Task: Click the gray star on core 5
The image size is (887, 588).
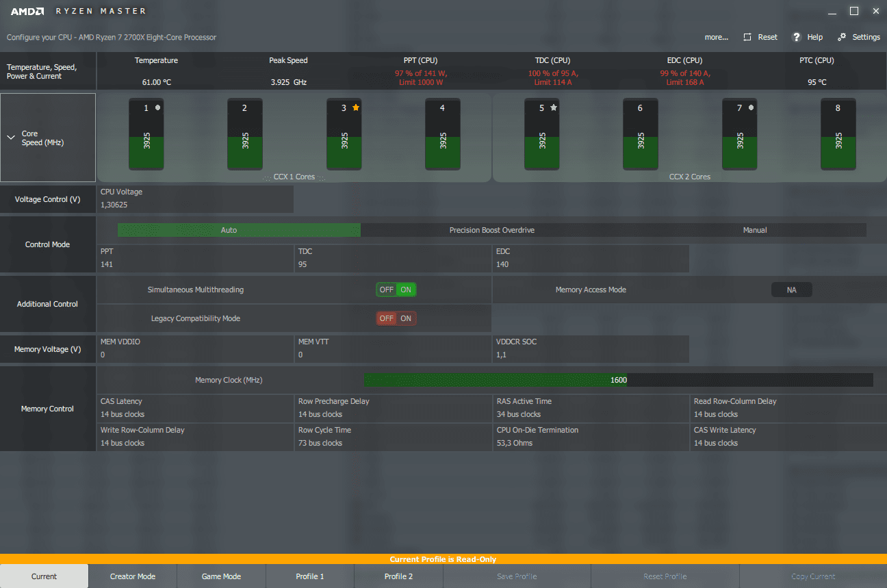Action: pos(554,107)
